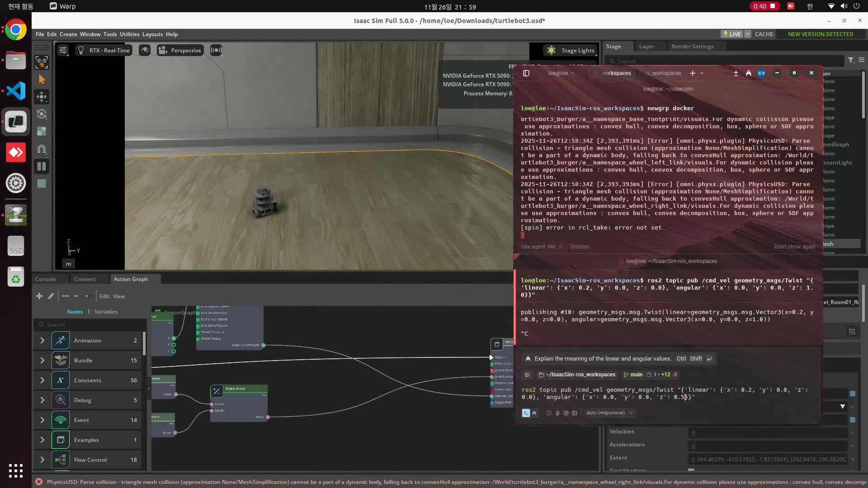Click the viewport streaming waves icon
868x488 pixels.
[216, 50]
